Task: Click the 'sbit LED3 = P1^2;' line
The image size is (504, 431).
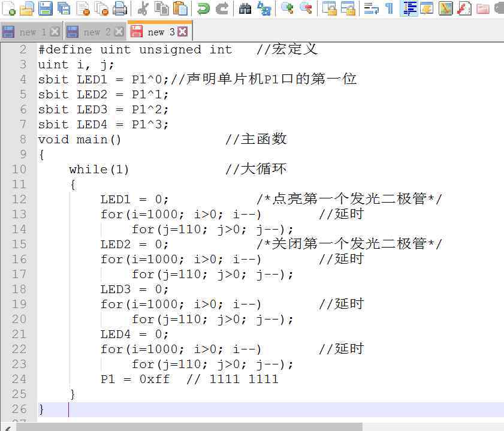Action: 103,110
